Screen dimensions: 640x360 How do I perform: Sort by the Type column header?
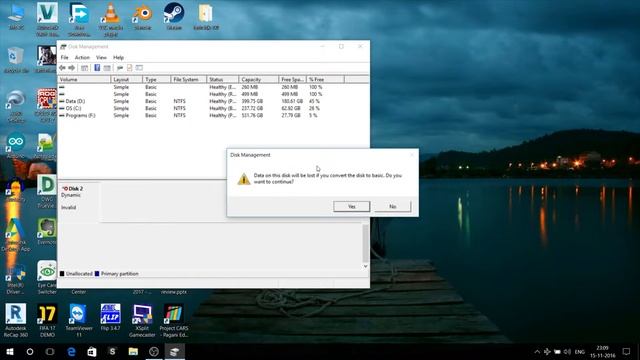tap(157, 79)
